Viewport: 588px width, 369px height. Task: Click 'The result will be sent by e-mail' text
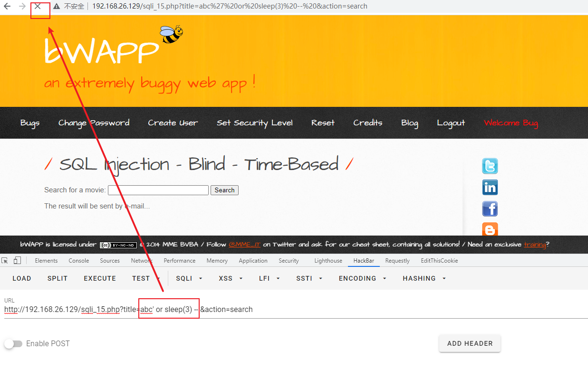click(x=97, y=206)
